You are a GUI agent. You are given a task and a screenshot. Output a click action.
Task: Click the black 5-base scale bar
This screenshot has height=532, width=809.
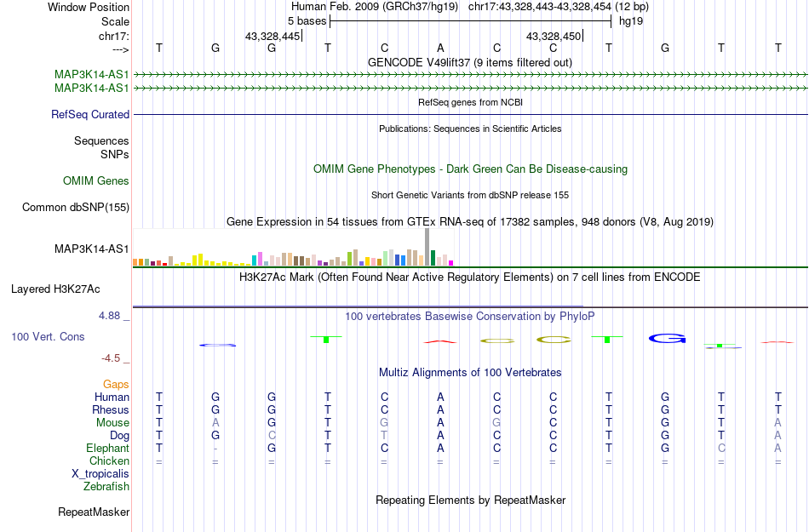(x=471, y=21)
